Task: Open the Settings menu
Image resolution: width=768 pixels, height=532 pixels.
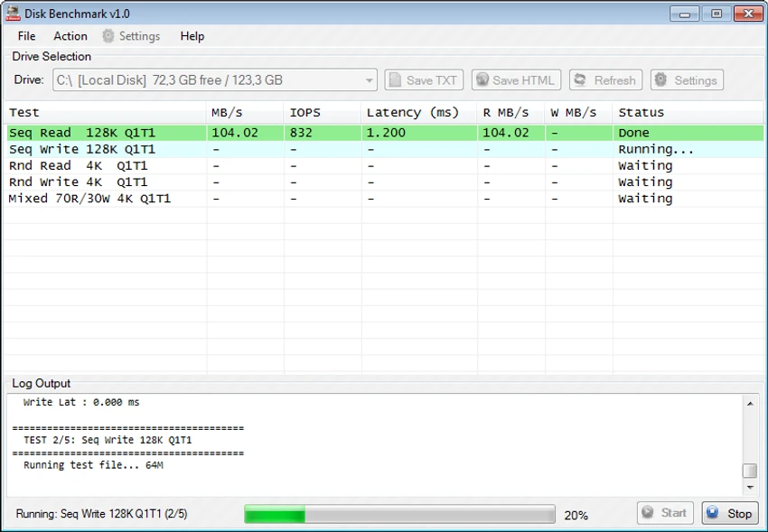Action: pyautogui.click(x=131, y=36)
